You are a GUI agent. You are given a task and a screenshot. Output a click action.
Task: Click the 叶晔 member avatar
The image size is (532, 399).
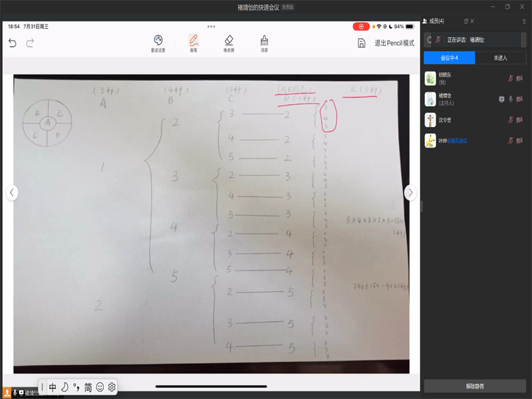pyautogui.click(x=430, y=140)
